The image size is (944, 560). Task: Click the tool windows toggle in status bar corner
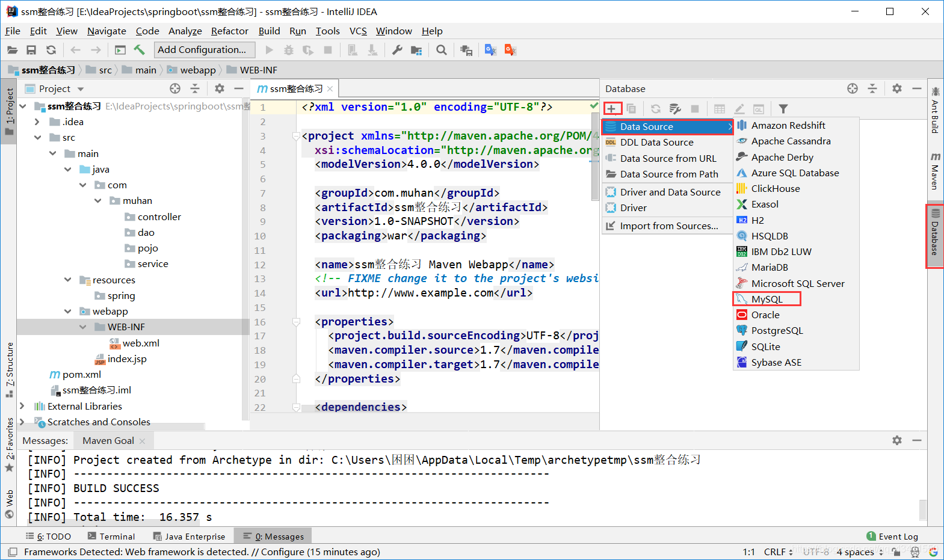[12, 552]
